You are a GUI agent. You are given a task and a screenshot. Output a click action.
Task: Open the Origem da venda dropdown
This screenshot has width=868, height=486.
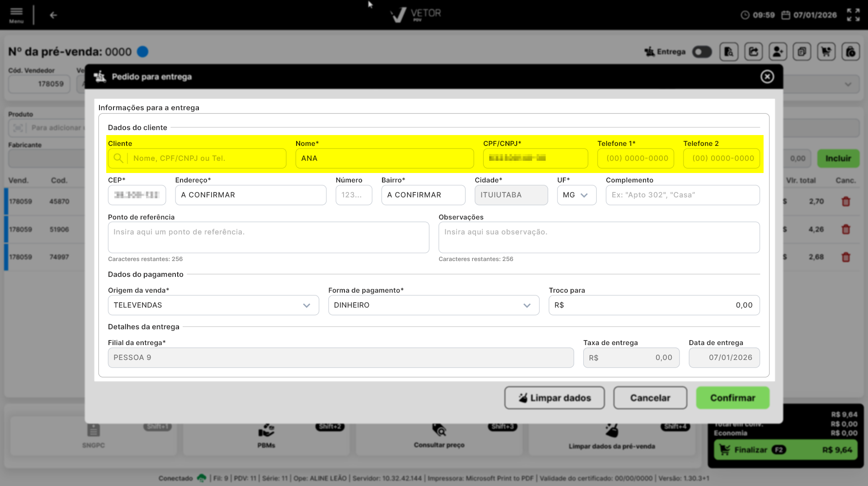(213, 305)
